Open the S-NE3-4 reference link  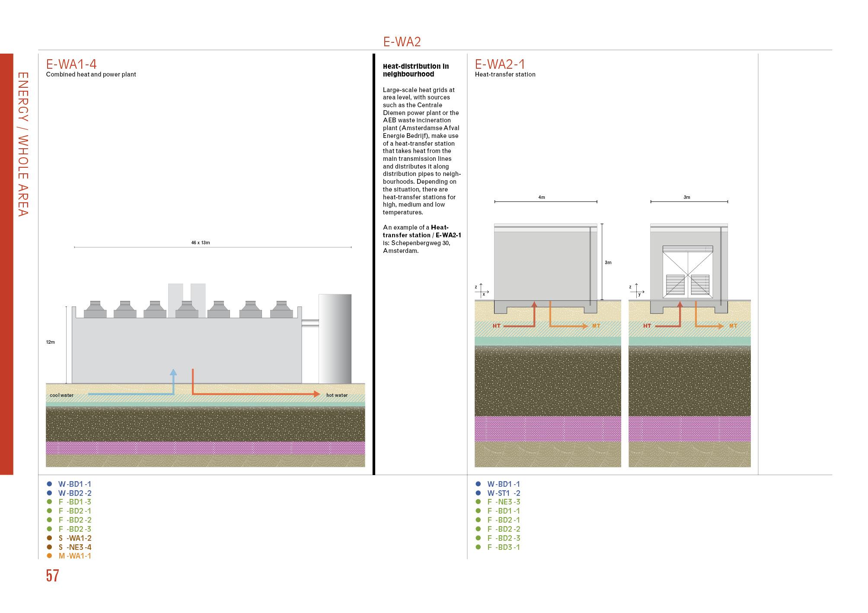coord(75,547)
